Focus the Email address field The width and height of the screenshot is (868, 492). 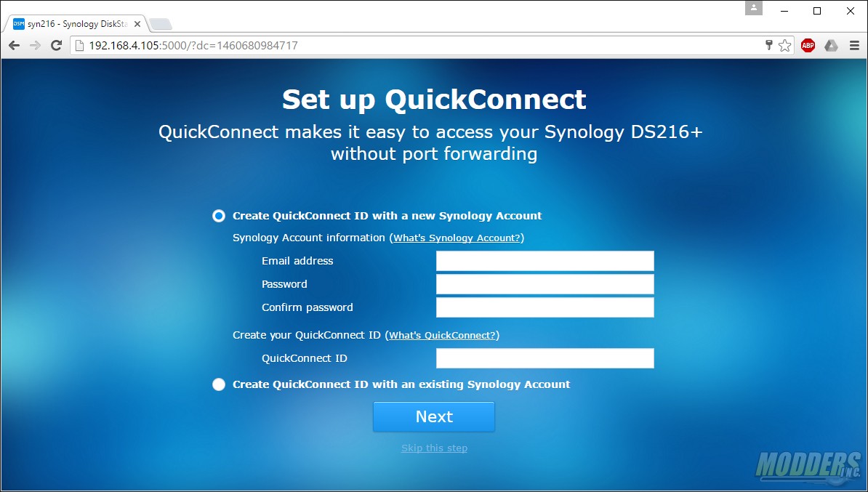pos(544,261)
